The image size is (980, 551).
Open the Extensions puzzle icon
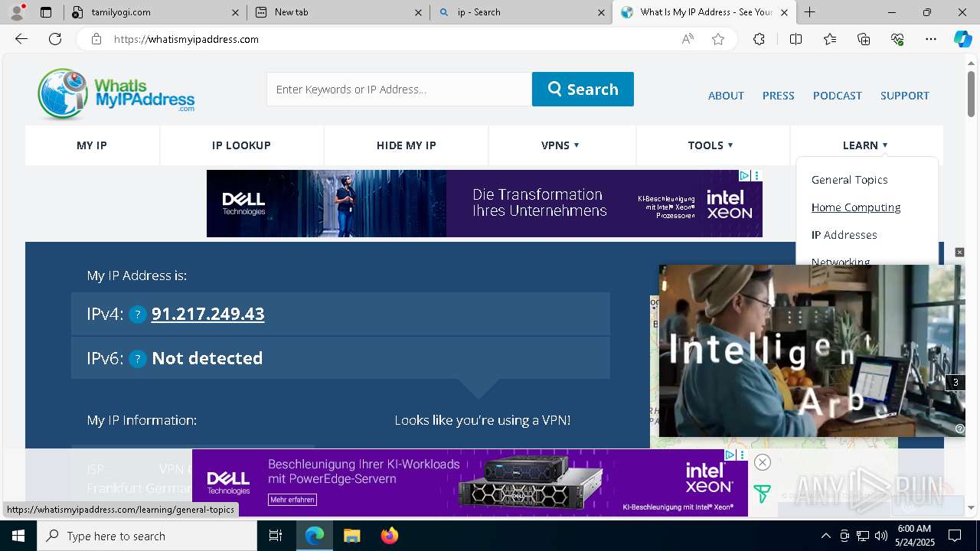(x=759, y=39)
